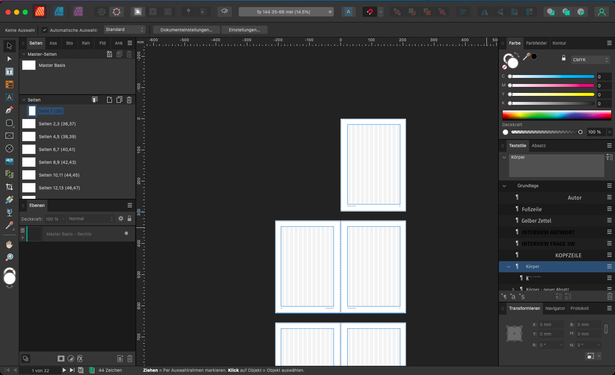Select the Pen tool in the toolbar
615x375 pixels.
[9, 110]
